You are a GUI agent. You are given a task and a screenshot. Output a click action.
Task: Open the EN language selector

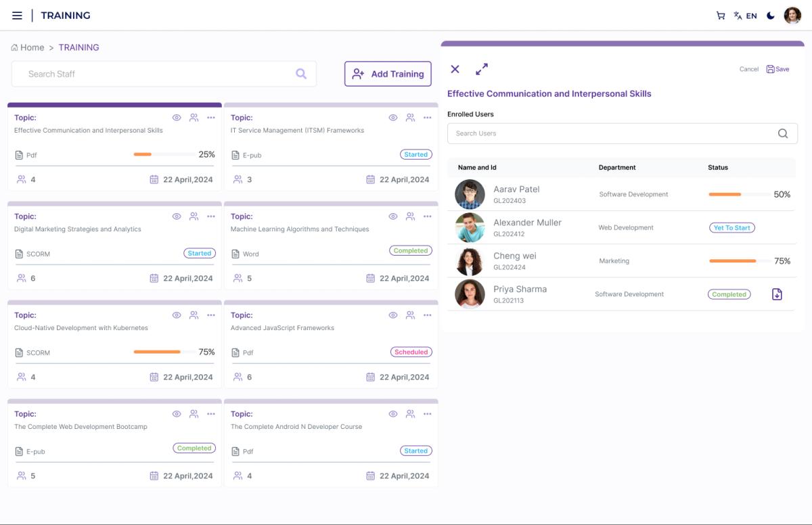(x=746, y=16)
